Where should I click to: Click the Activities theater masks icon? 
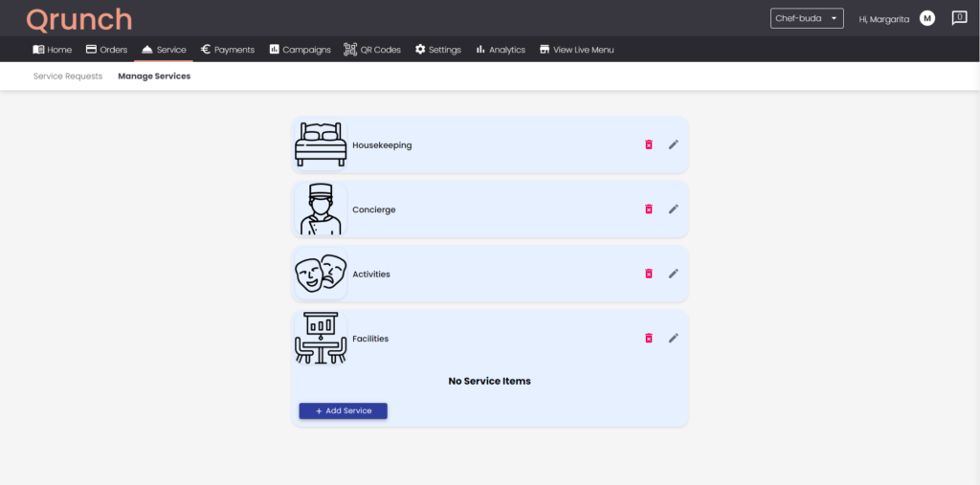(321, 274)
